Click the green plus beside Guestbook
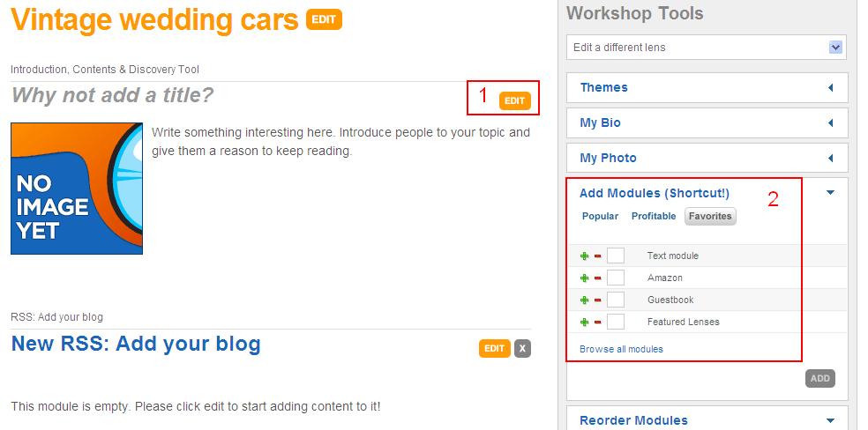The width and height of the screenshot is (868, 430). click(584, 300)
